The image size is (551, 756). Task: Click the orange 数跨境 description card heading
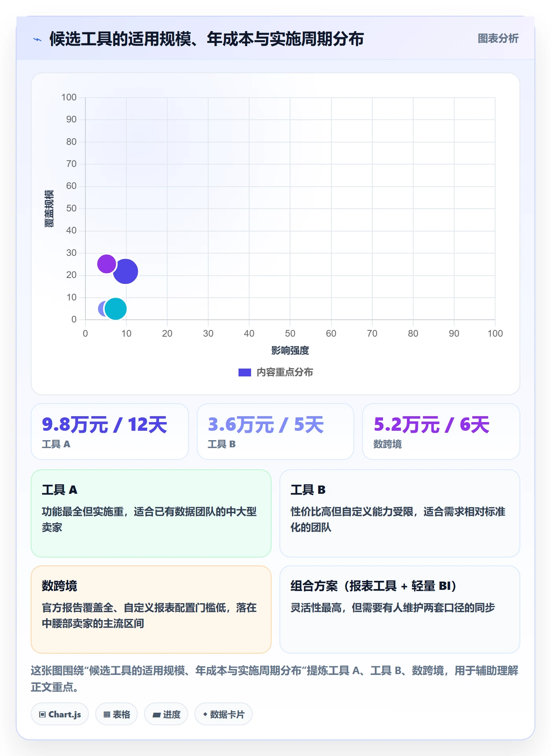pyautogui.click(x=59, y=586)
